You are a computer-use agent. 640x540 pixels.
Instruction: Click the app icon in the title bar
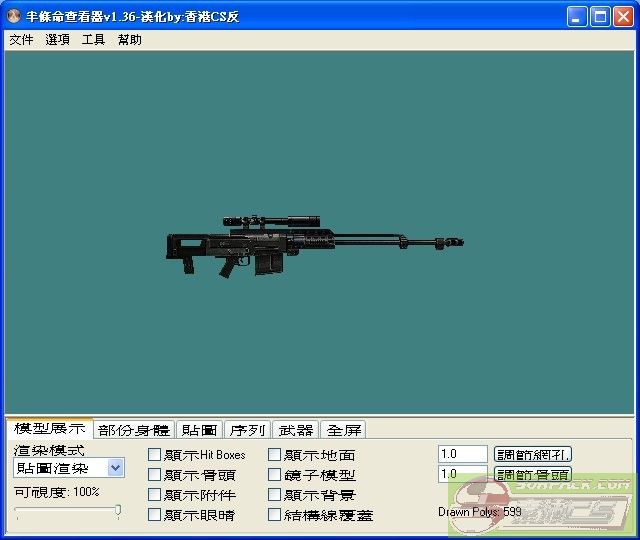click(x=14, y=17)
